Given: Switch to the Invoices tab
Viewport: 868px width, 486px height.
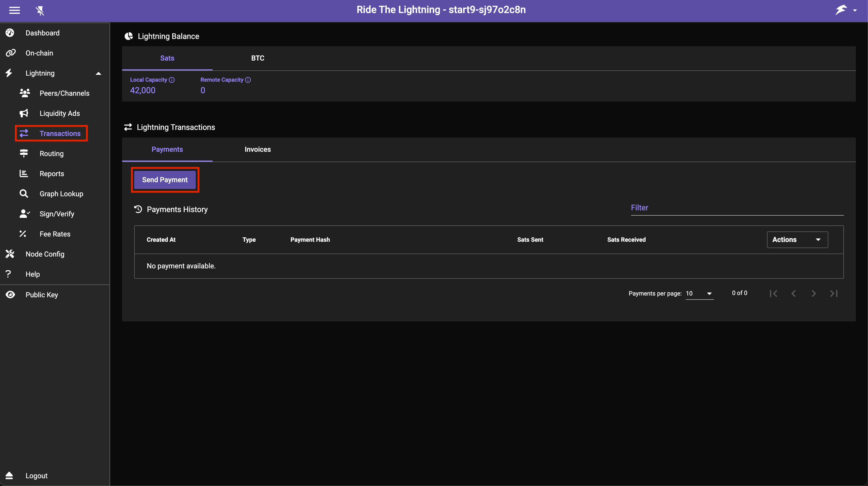Looking at the screenshot, I should coord(258,149).
